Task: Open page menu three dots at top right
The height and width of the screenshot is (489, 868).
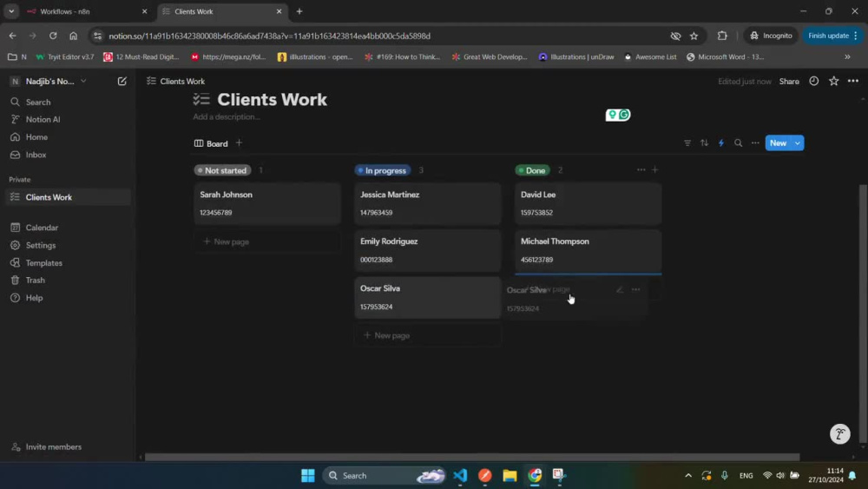Action: pos(853,81)
